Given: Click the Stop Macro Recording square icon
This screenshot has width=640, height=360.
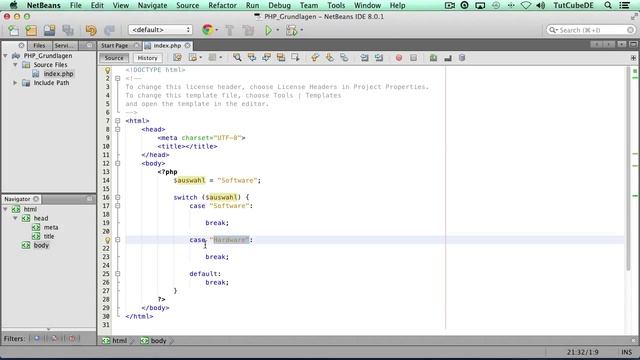Looking at the screenshot, I should coord(413,58).
